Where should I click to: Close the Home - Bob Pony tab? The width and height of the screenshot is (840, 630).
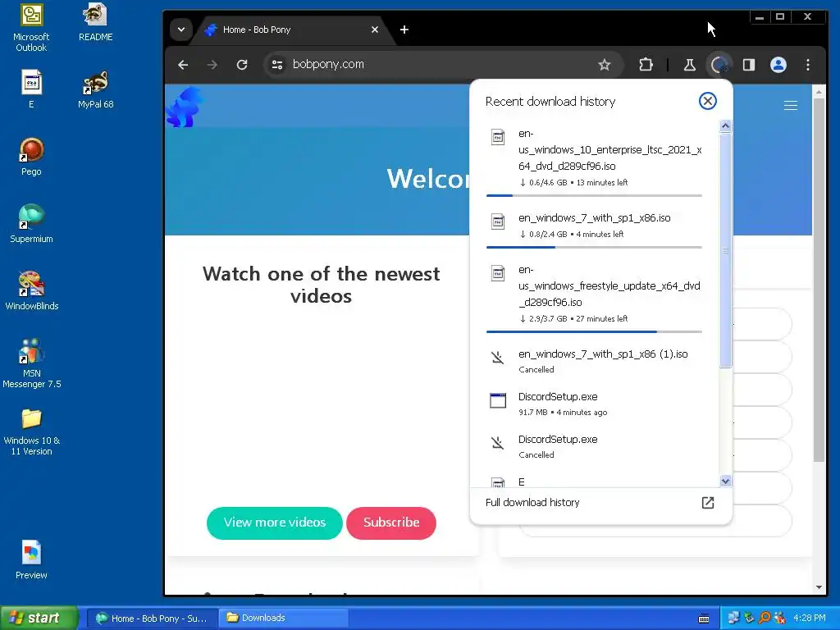coord(375,30)
